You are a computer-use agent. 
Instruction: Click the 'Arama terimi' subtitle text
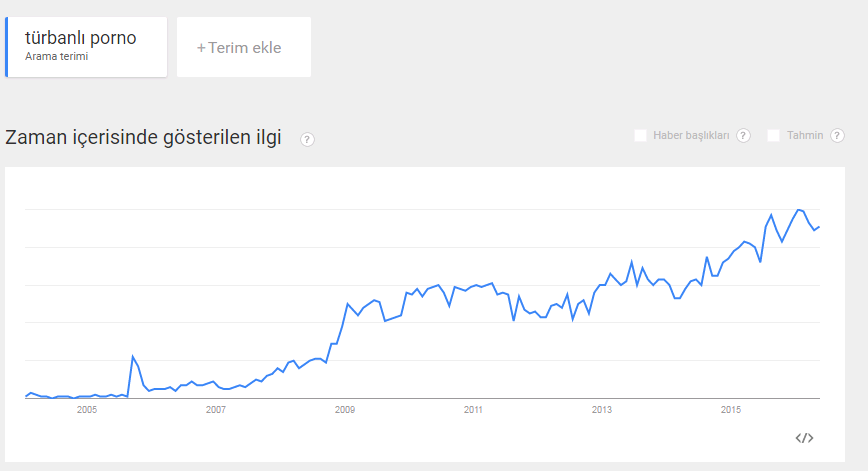(x=57, y=57)
